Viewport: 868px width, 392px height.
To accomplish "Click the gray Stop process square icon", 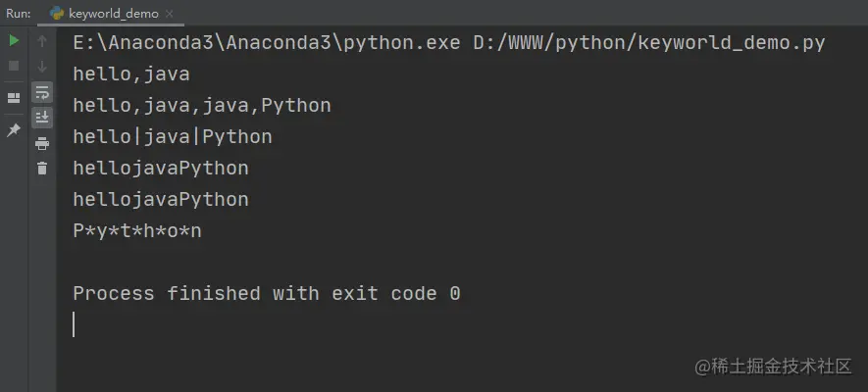I will [14, 66].
